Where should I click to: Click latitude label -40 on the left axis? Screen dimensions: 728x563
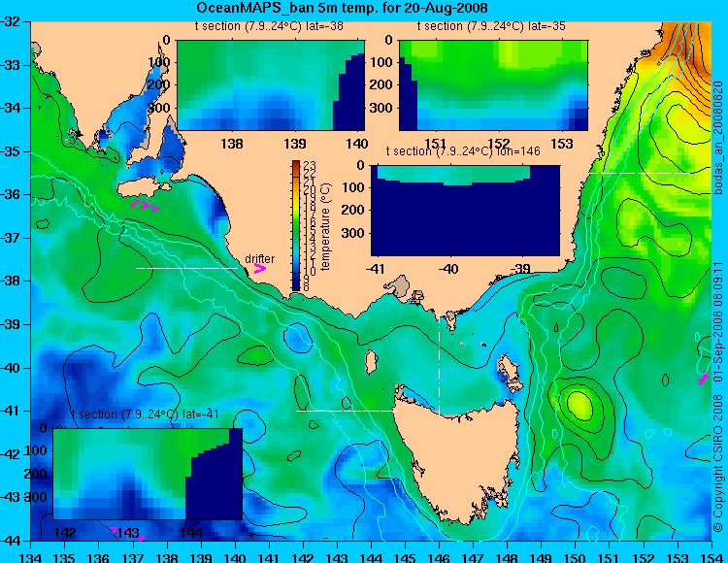coord(11,368)
